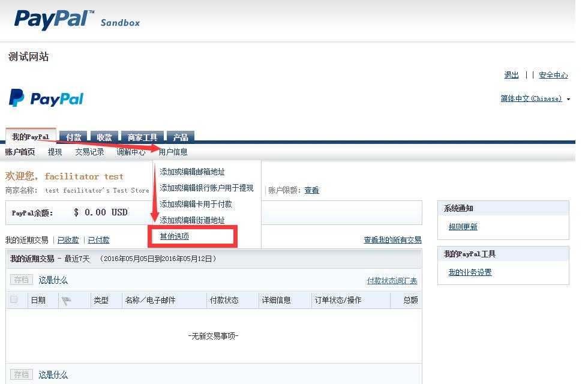Open the 产品 tab
Image resolution: width=588 pixels, height=384 pixels.
(x=181, y=137)
